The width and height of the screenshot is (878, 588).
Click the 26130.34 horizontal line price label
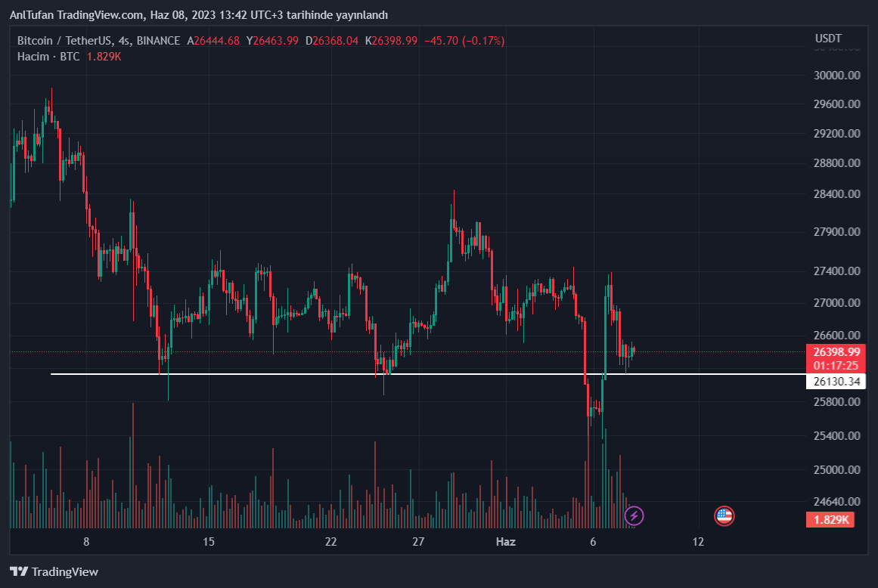click(836, 382)
